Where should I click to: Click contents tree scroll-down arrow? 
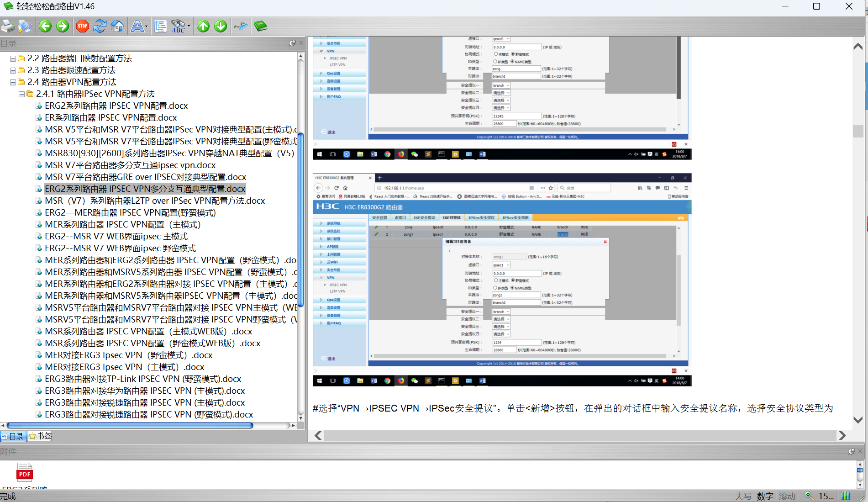301,418
